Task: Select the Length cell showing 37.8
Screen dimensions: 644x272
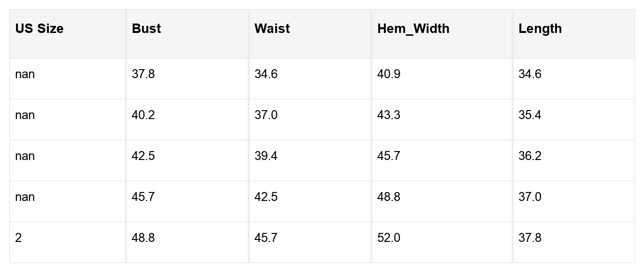Action: 530,238
